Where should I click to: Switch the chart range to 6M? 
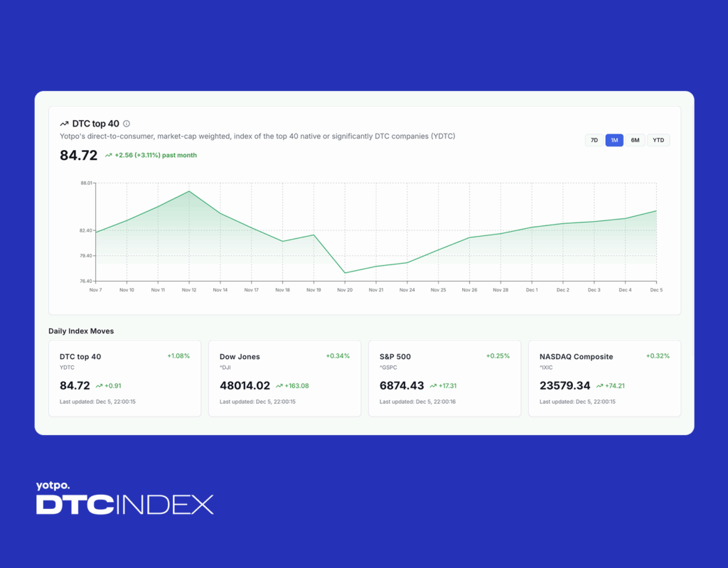(635, 140)
